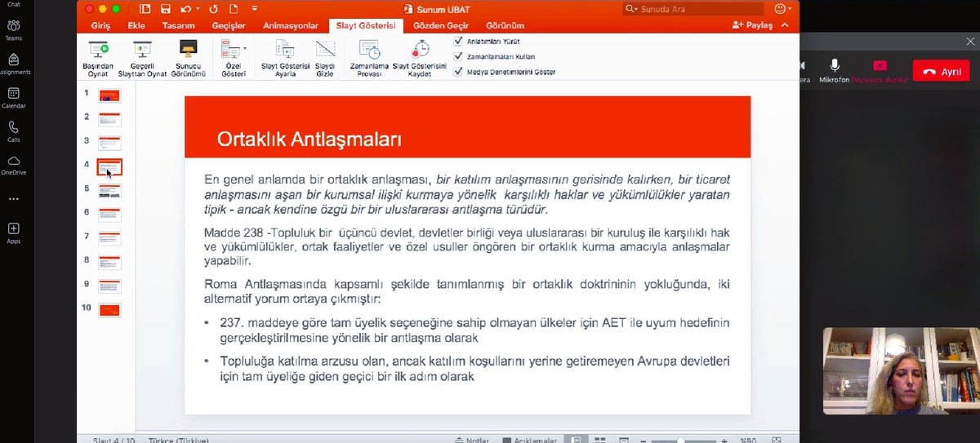Click the zoom slider handle
Viewport: 980px width, 443px height.
(x=679, y=441)
